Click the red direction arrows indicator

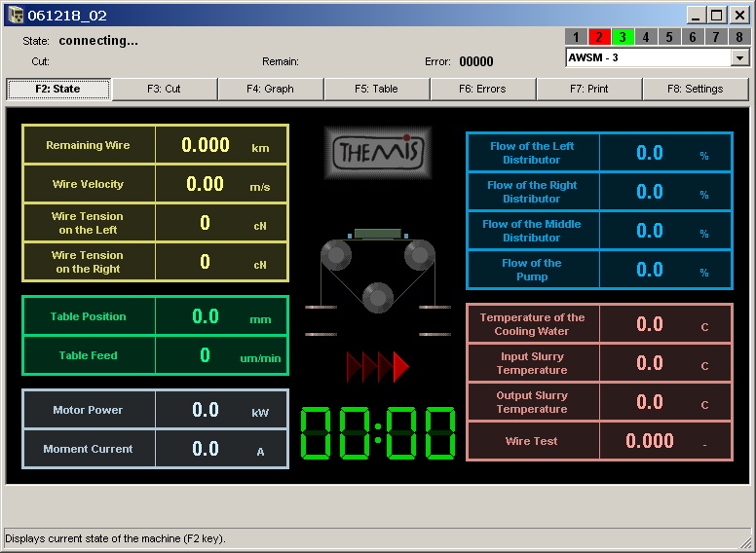[x=378, y=366]
